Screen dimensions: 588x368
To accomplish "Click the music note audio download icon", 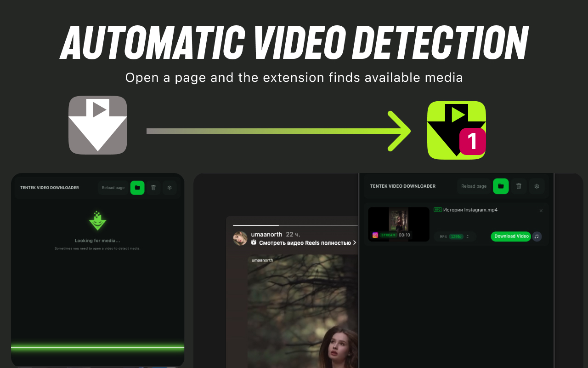I will point(537,236).
